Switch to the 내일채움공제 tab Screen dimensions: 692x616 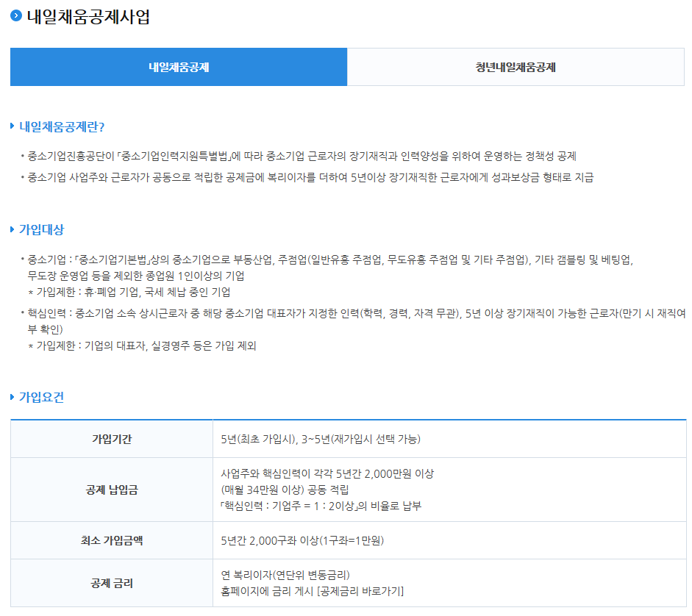point(179,67)
